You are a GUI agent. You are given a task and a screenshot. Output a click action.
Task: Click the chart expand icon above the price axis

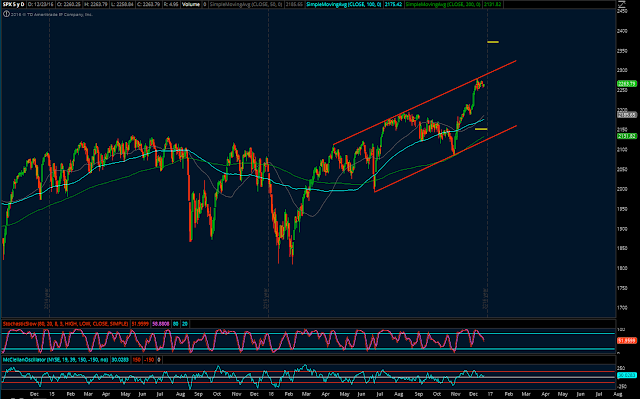tap(621, 5)
